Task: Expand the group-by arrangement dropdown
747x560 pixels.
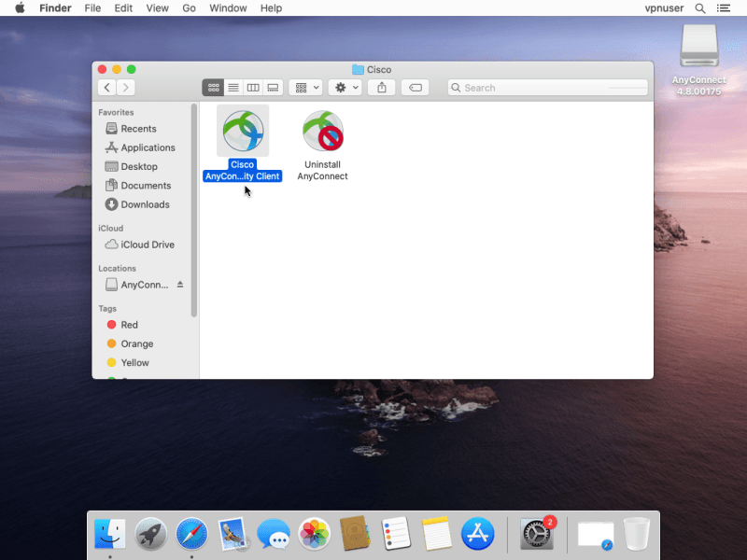Action: [306, 87]
